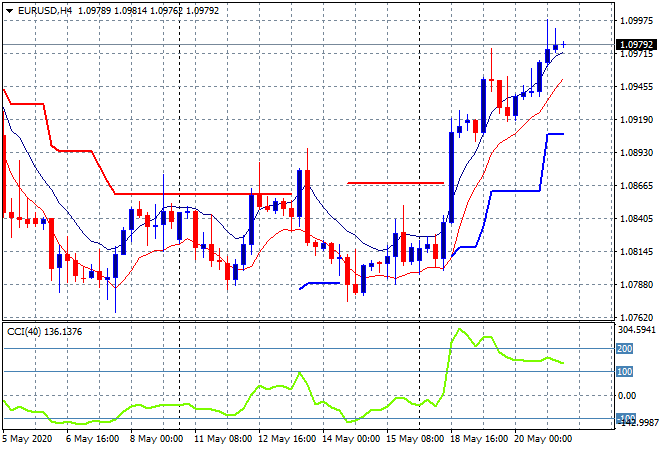The image size is (660, 450).
Task: Click the 1.08145 price axis label
Action: click(637, 252)
